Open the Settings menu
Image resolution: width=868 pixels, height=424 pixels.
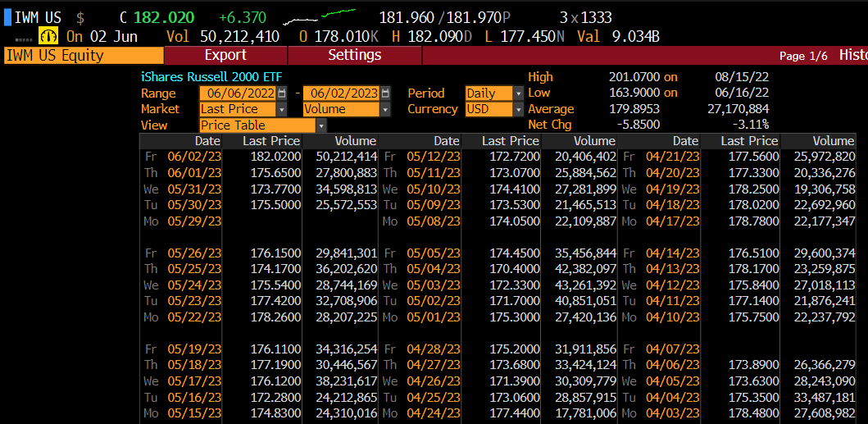[355, 55]
